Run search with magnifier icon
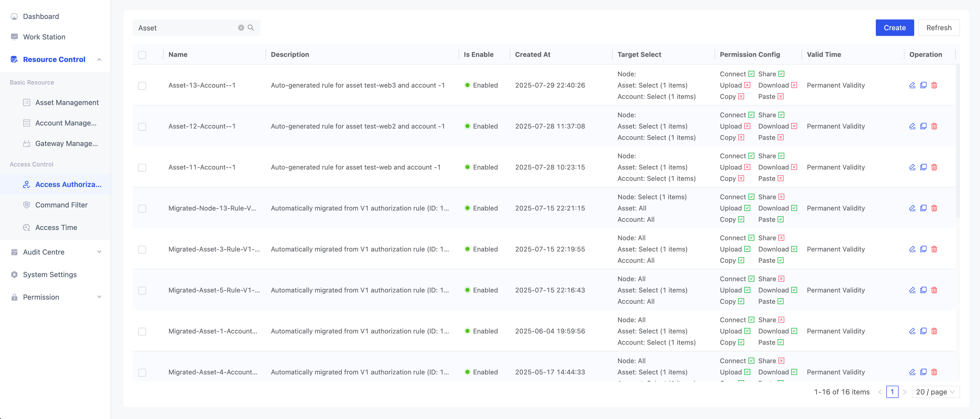 pyautogui.click(x=251, y=28)
